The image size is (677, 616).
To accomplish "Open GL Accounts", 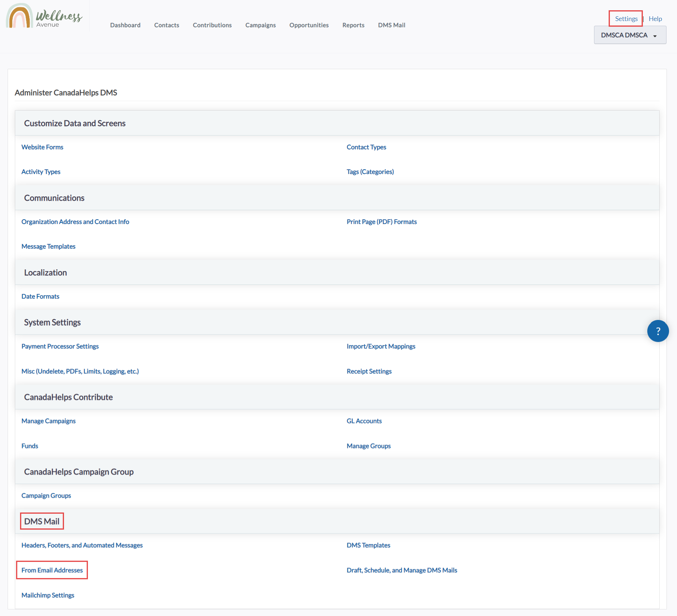I will [364, 421].
